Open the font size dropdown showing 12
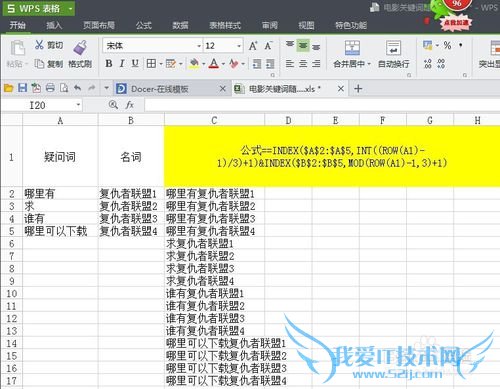Image resolution: width=500 pixels, height=389 pixels. [239, 46]
